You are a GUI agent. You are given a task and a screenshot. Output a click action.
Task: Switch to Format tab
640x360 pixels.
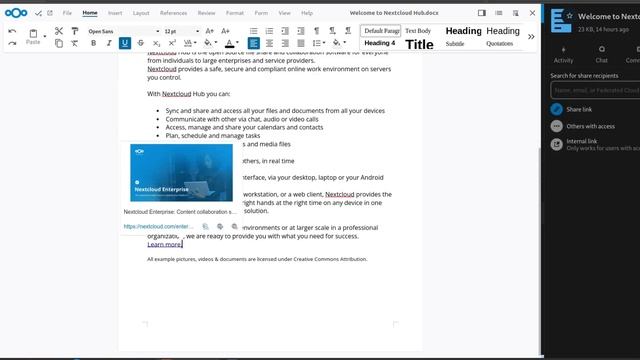[235, 13]
